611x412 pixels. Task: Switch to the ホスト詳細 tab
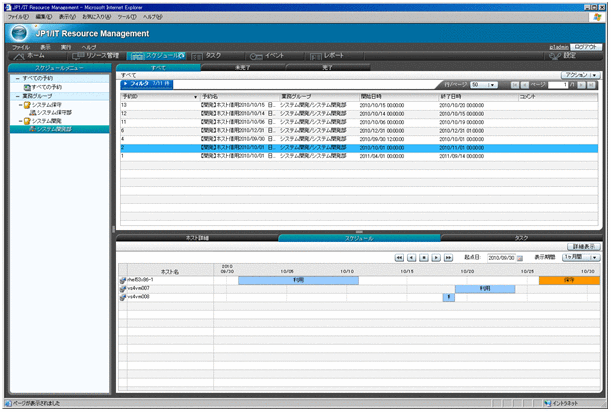tap(196, 237)
